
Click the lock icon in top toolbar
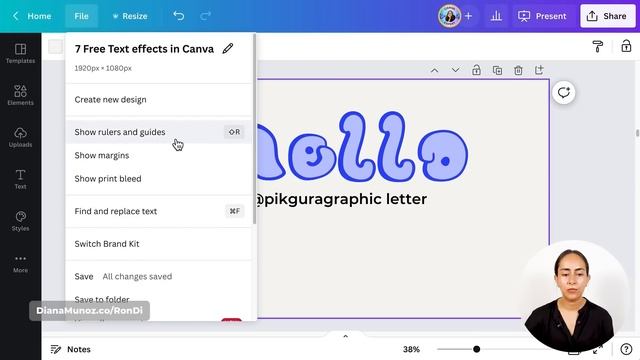click(x=626, y=46)
